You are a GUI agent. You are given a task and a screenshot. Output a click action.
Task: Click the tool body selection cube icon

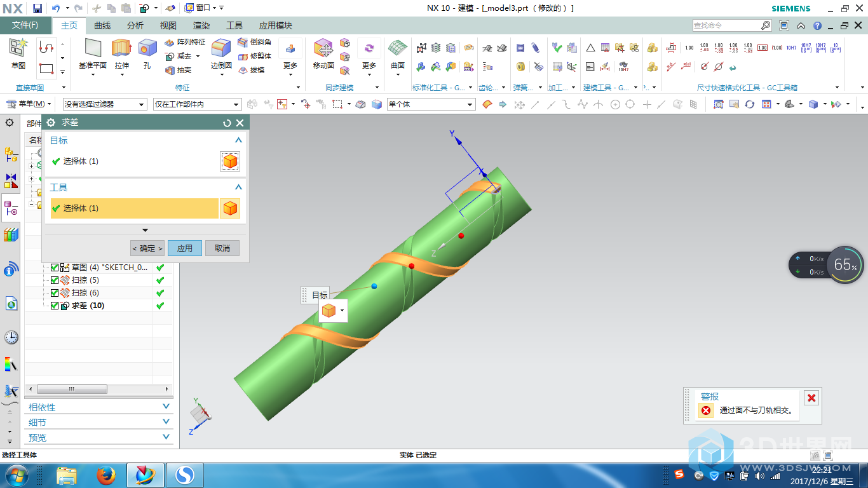coord(230,208)
